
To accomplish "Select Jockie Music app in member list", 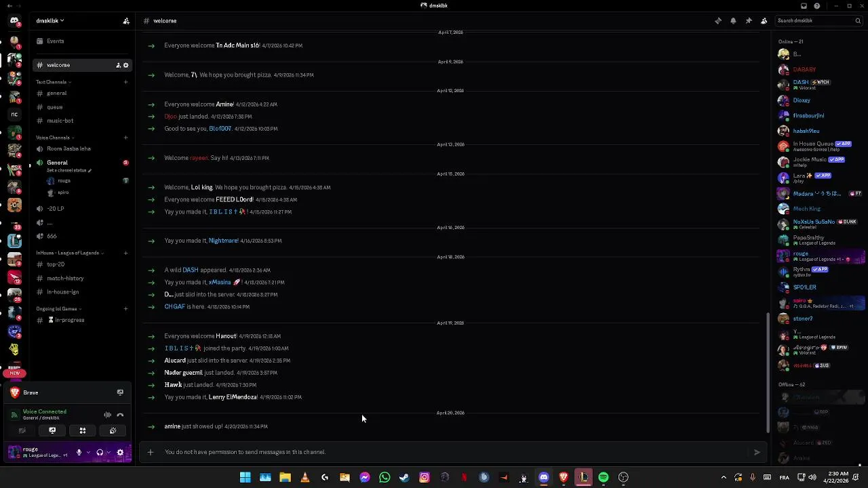I will [x=820, y=162].
